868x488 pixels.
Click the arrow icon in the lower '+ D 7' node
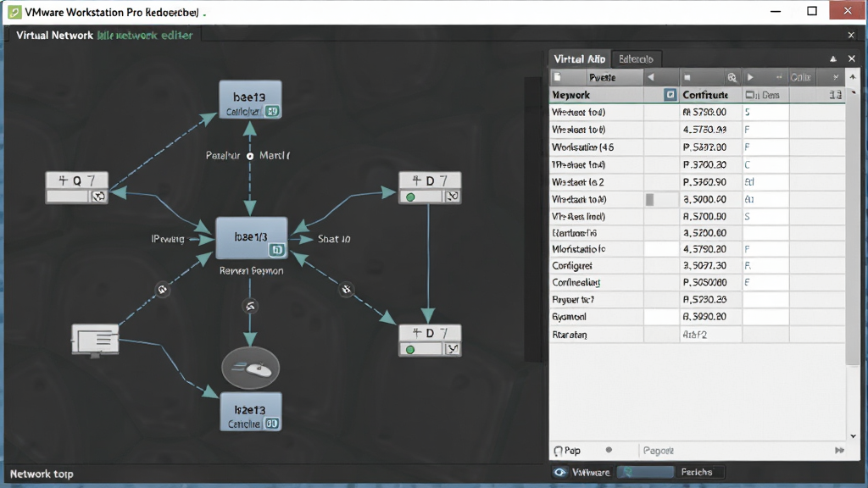pyautogui.click(x=453, y=349)
